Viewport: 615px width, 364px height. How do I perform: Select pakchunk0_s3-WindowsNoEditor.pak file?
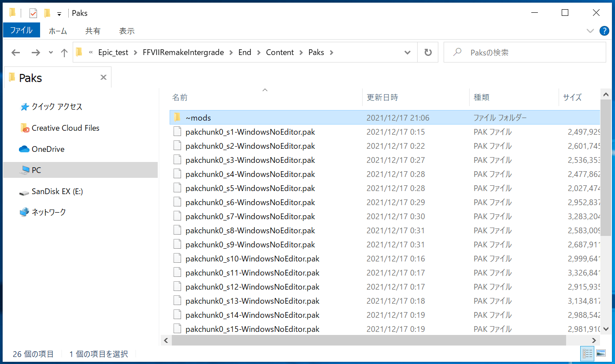250,160
